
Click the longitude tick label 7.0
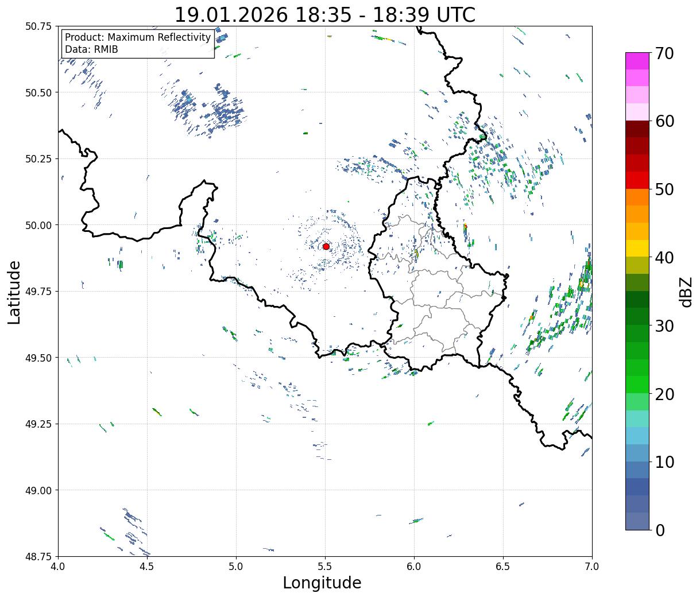coord(592,567)
